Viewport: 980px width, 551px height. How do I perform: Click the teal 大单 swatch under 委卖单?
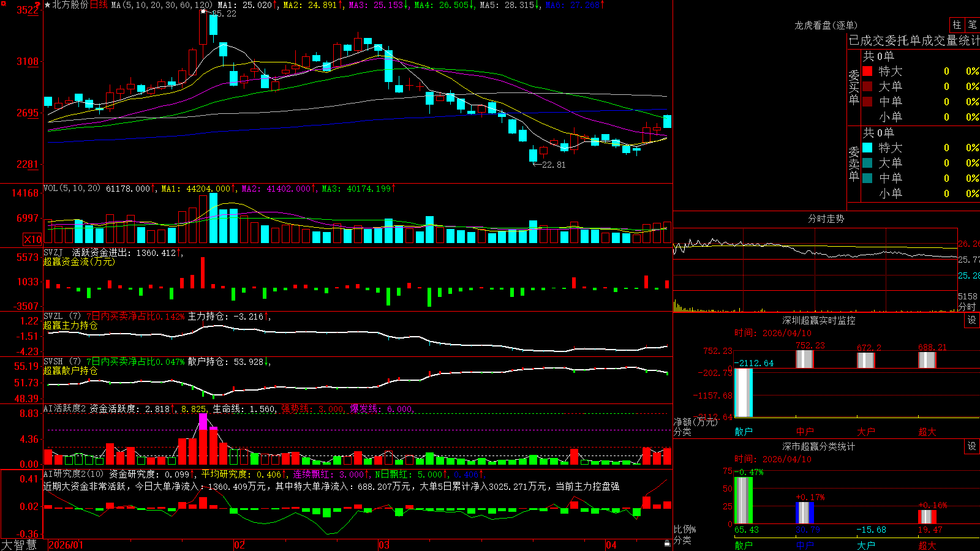click(867, 163)
